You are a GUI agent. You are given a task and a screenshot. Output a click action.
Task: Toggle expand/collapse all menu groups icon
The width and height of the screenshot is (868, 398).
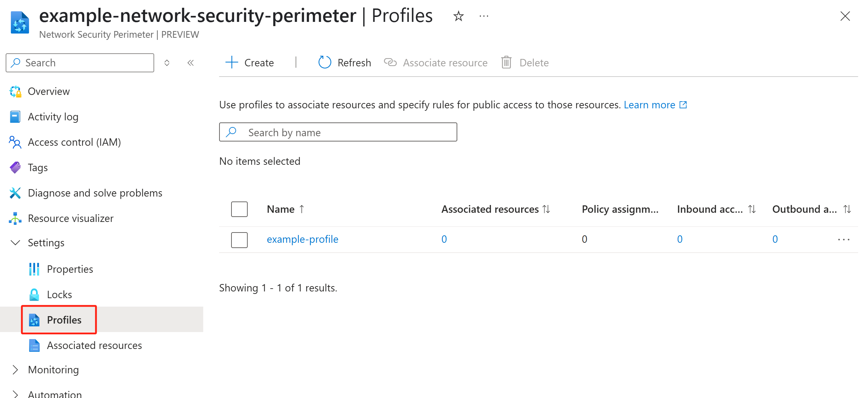pos(167,63)
